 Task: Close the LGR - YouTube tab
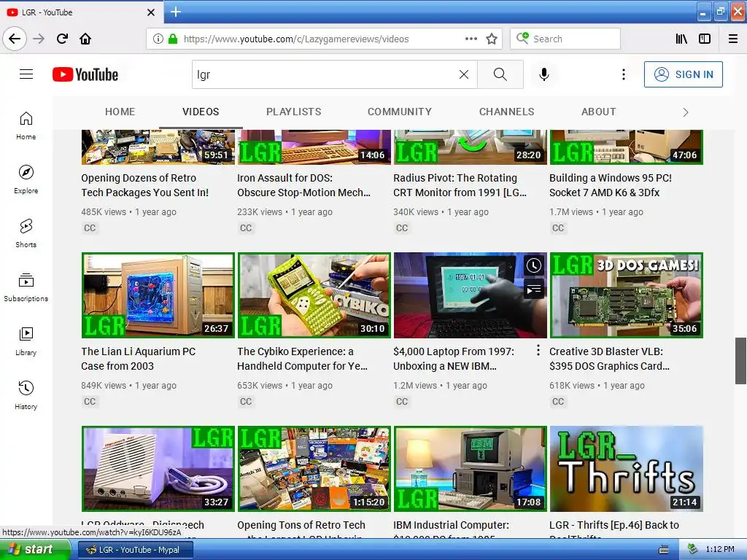click(x=150, y=12)
